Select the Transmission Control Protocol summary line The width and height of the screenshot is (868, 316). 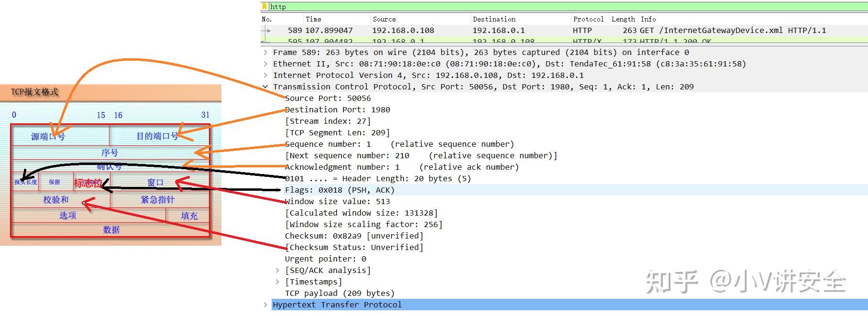pyautogui.click(x=483, y=87)
